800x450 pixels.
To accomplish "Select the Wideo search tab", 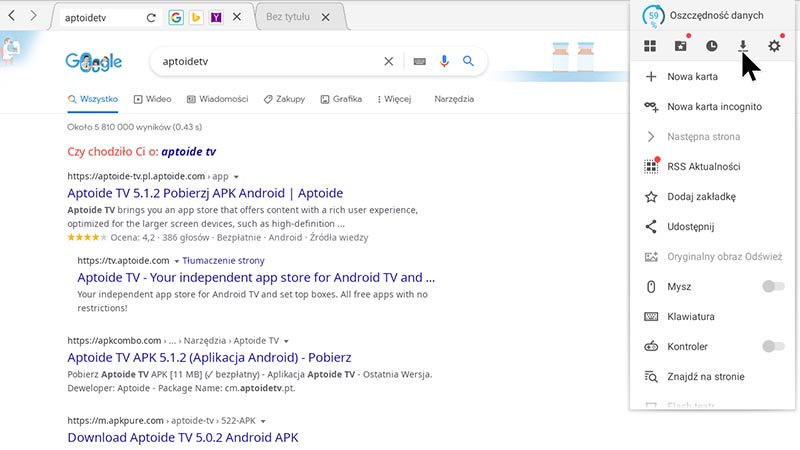I will click(153, 99).
